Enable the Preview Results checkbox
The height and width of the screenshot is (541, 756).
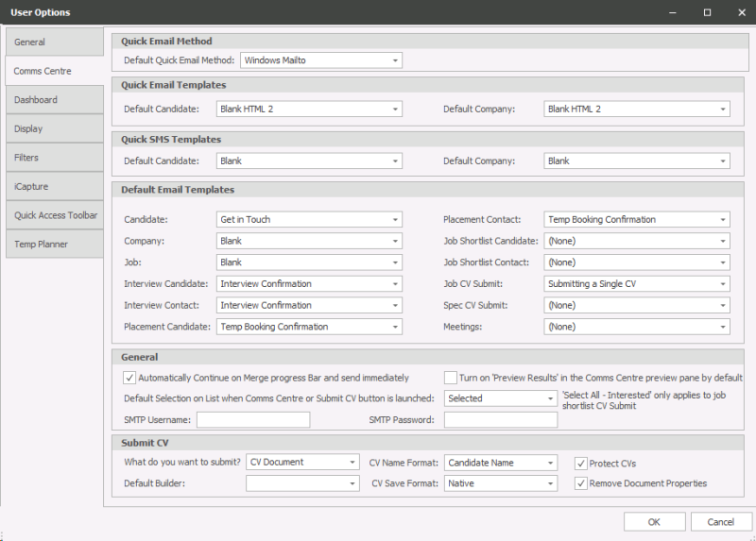pyautogui.click(x=451, y=378)
